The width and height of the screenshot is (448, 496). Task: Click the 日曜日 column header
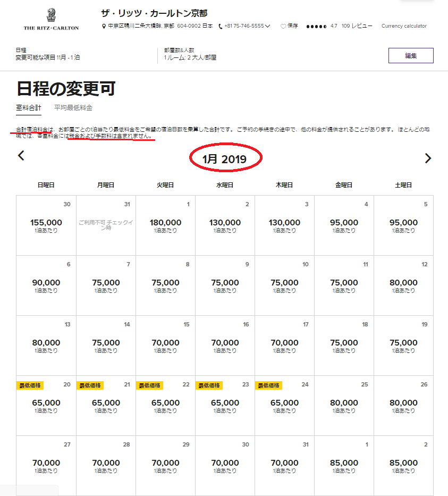(x=46, y=185)
